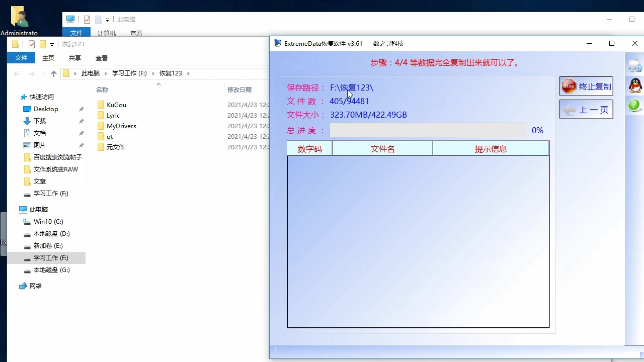Select 此电脑 in the address breadcrumb
644x362 pixels.
coord(91,73)
